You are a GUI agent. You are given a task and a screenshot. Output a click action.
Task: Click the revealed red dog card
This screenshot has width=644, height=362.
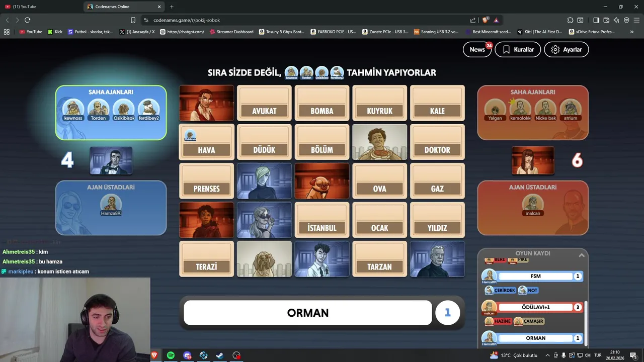click(322, 181)
